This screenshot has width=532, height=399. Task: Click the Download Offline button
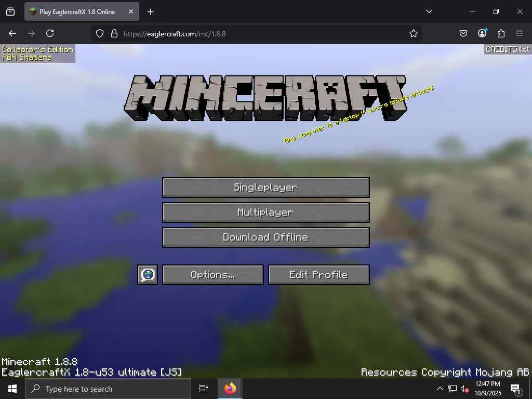coord(265,237)
